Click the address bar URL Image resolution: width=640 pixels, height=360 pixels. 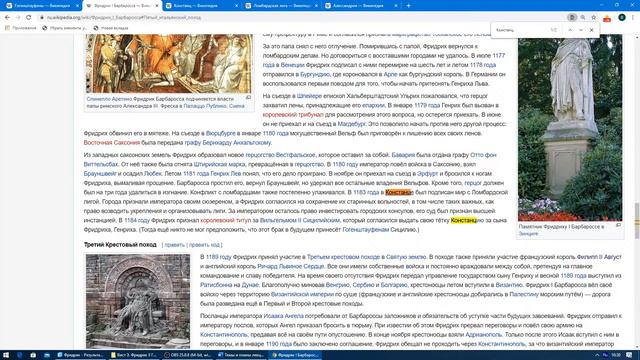click(124, 18)
